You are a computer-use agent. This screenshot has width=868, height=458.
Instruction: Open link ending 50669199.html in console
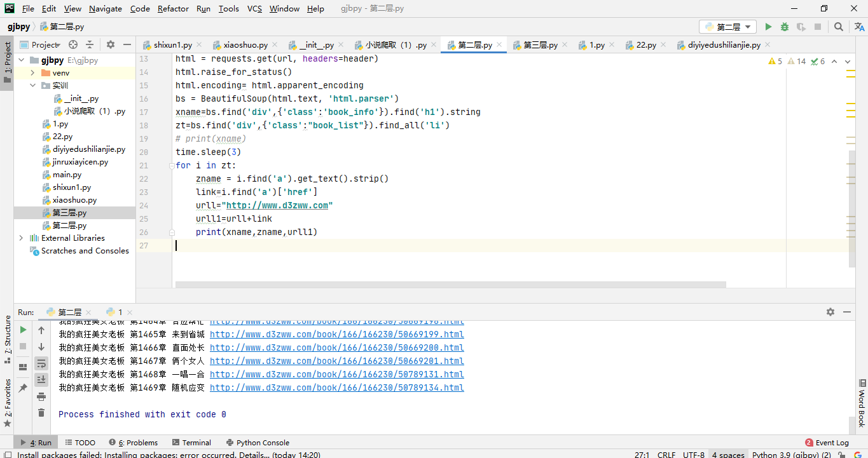click(x=337, y=335)
